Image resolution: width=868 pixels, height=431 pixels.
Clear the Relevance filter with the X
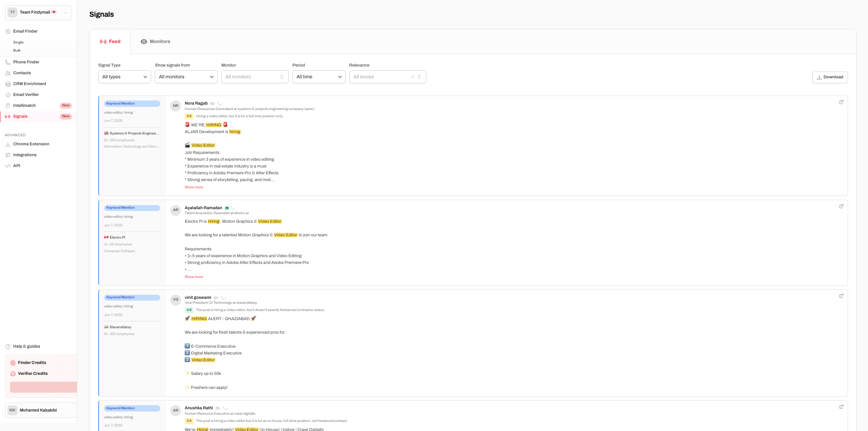413,77
